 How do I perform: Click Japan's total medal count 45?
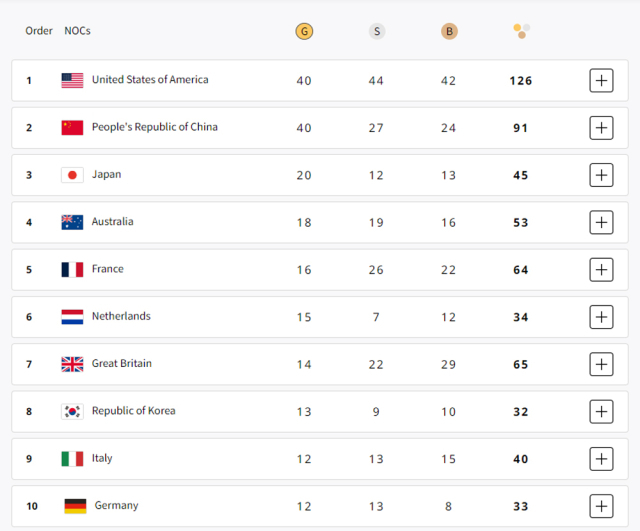coord(521,176)
